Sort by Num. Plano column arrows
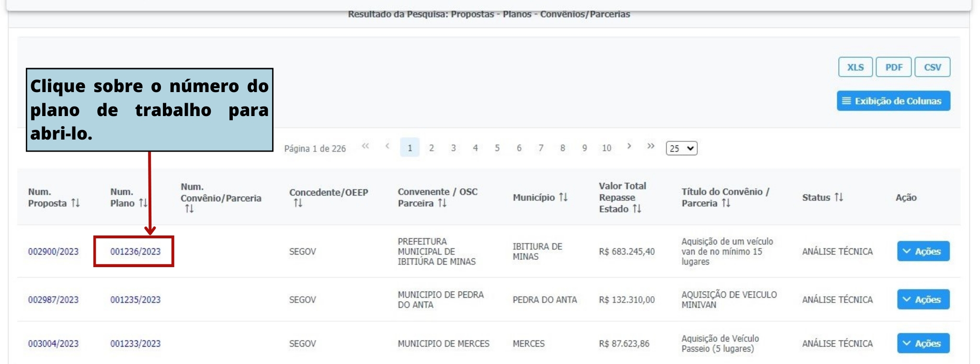 pyautogui.click(x=143, y=203)
